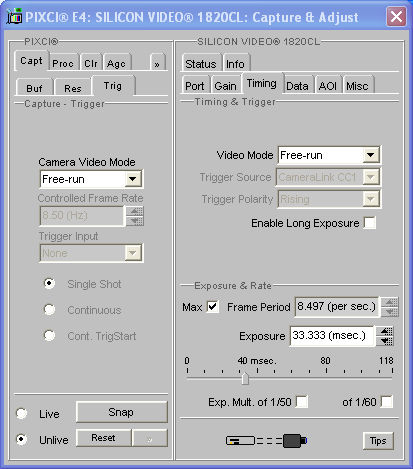Check Exp. Mult. of 1/50 box
413x469 pixels.
(302, 402)
